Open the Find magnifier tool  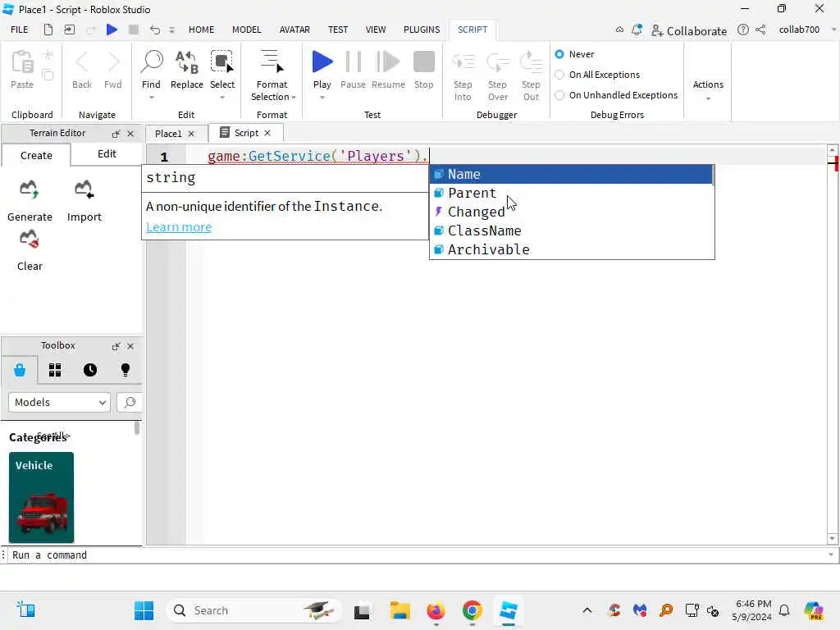coord(152,62)
